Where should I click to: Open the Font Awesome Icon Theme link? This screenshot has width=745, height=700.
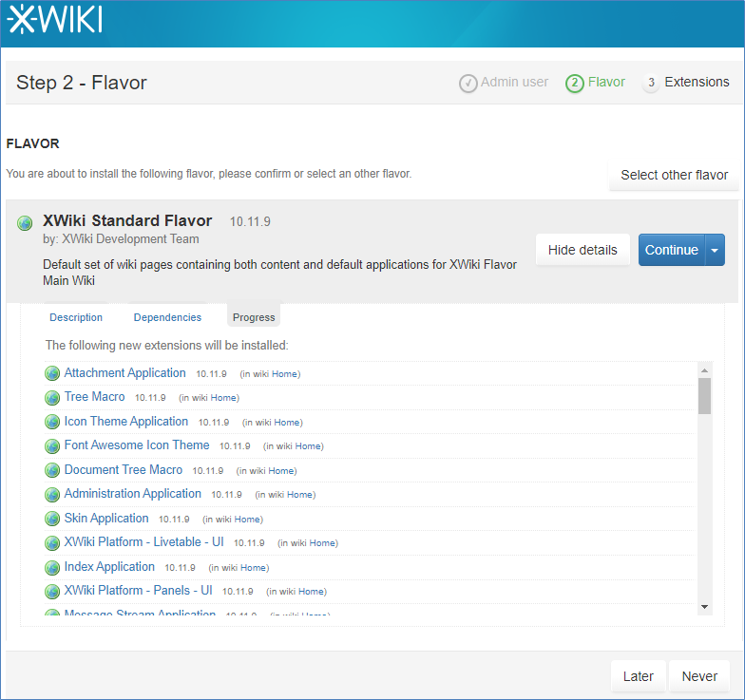(137, 445)
